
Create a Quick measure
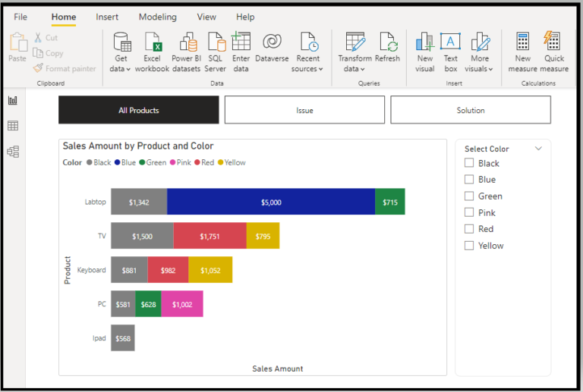point(554,52)
